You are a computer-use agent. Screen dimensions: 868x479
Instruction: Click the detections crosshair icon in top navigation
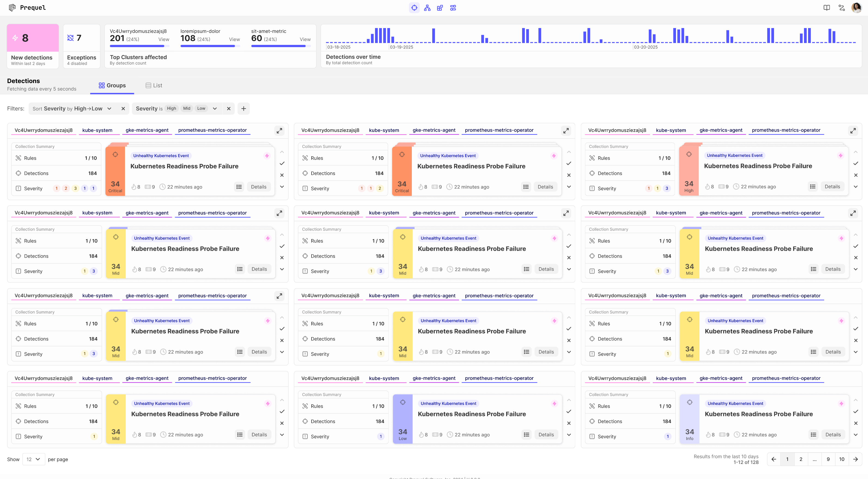(x=414, y=7)
